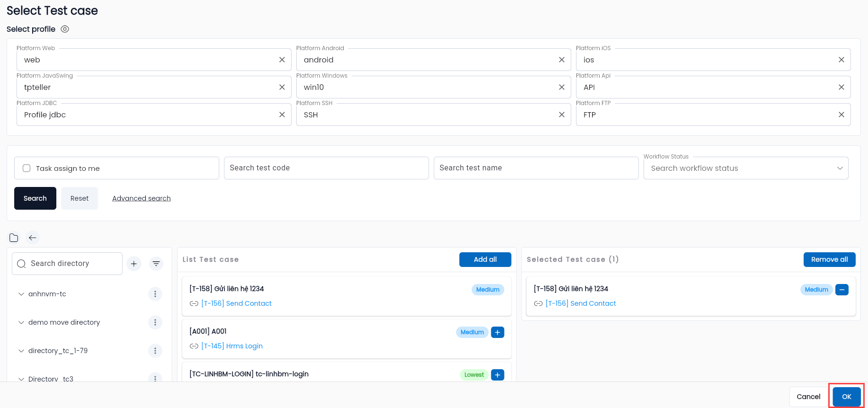
Task: Add a new directory with plus icon
Action: pyautogui.click(x=134, y=264)
